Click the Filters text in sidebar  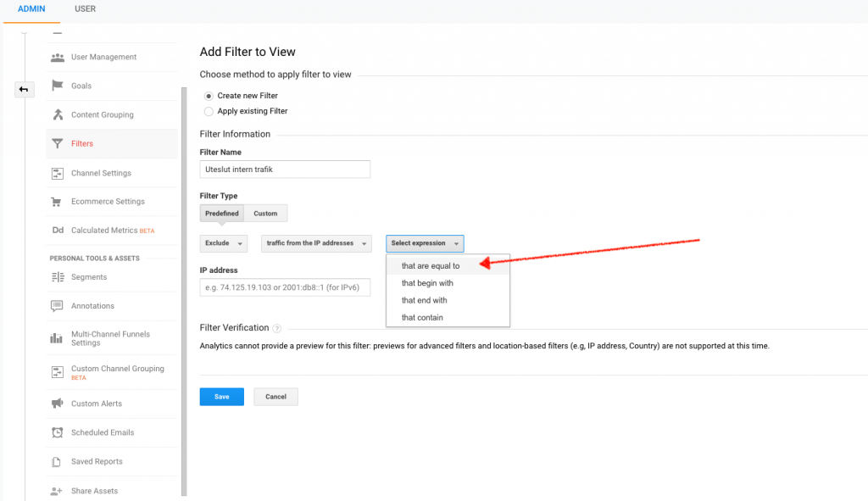coord(82,144)
